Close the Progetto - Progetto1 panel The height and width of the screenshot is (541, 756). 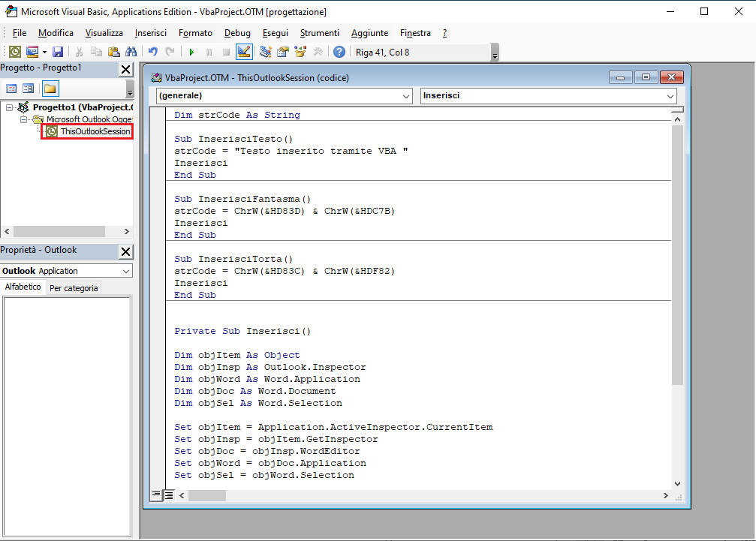pyautogui.click(x=126, y=69)
